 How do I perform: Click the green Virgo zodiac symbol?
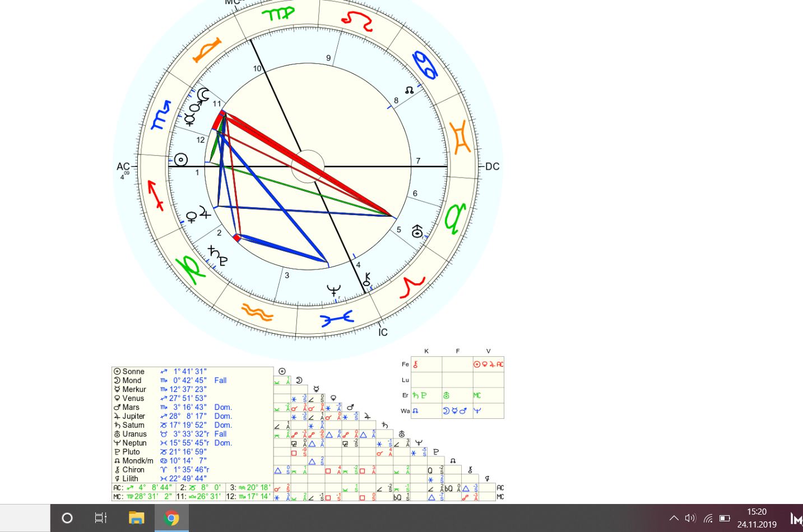pyautogui.click(x=279, y=14)
